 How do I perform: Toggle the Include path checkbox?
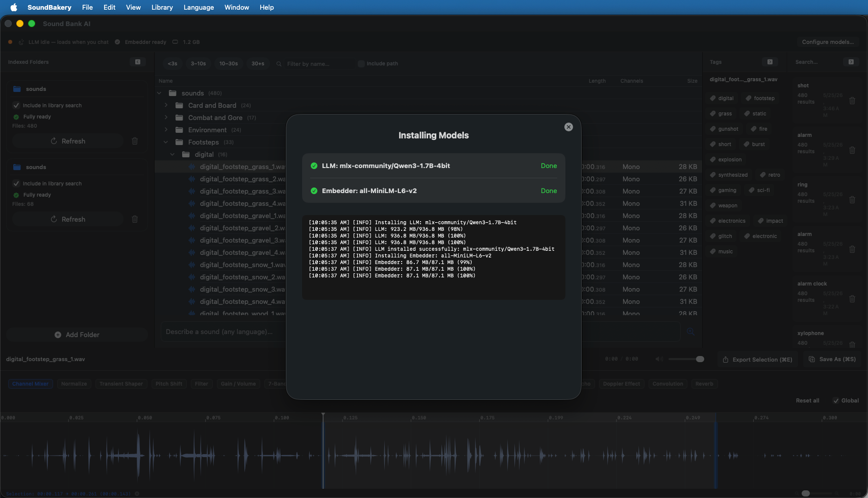click(361, 64)
